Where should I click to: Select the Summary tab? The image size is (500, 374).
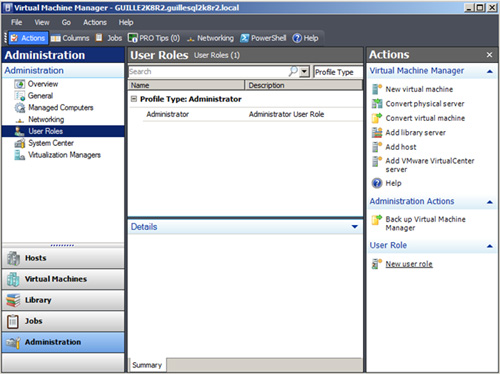[x=147, y=365]
